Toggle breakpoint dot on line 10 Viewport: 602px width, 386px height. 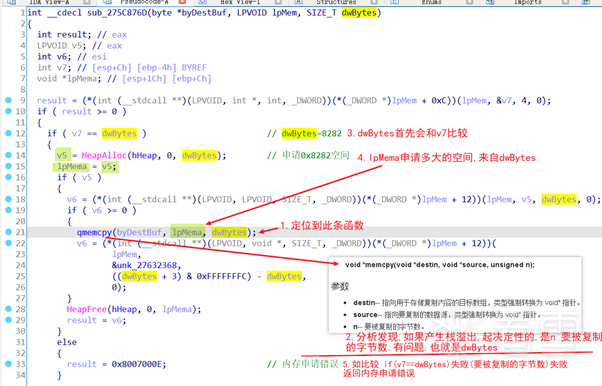pos(8,111)
